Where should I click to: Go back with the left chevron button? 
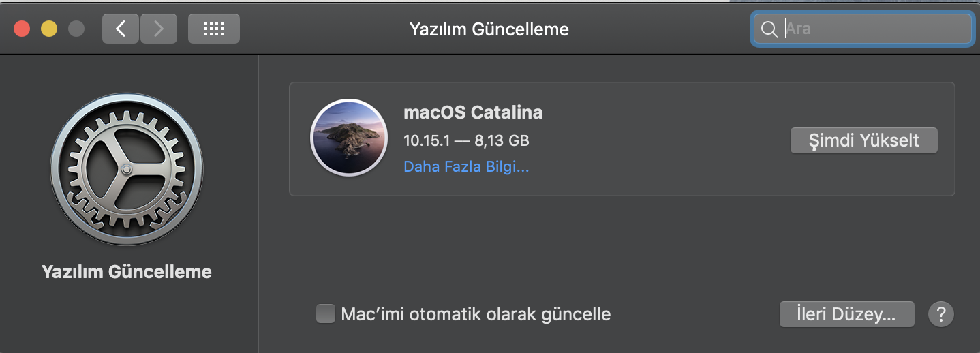coord(121,29)
